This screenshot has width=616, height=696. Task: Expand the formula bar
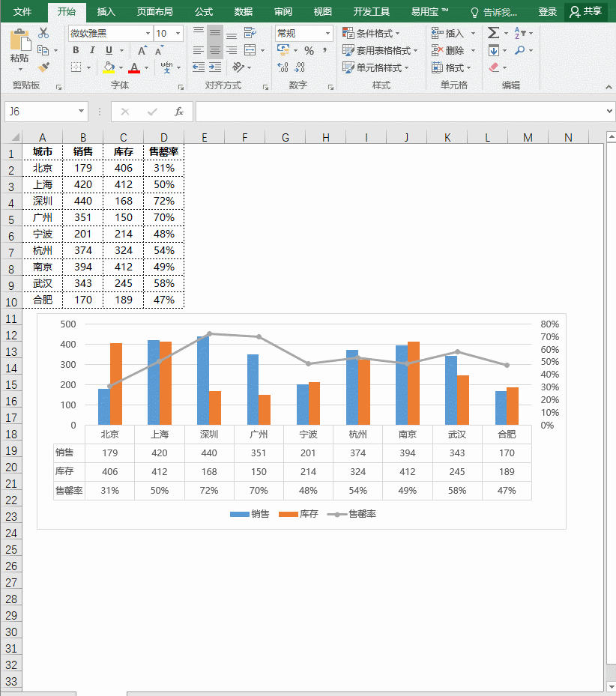click(609, 111)
